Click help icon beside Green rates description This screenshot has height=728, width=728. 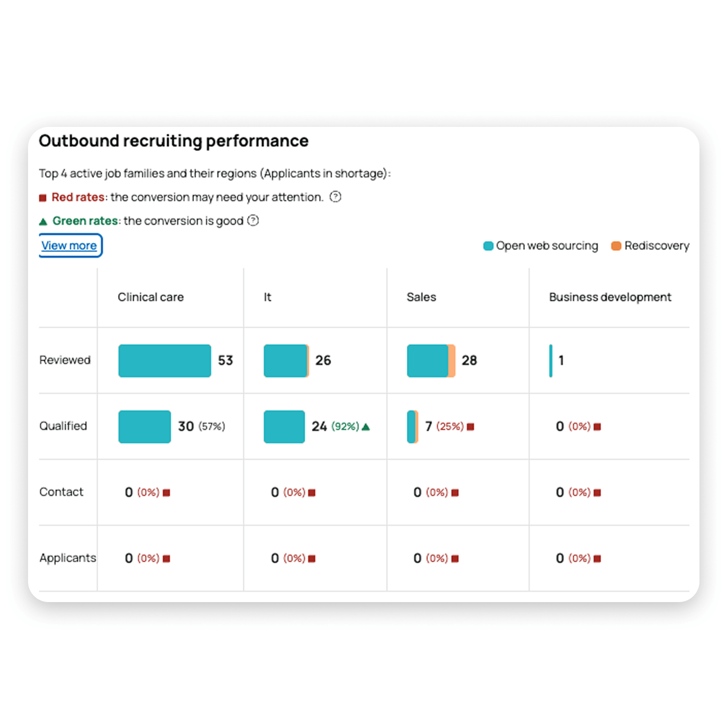point(253,220)
